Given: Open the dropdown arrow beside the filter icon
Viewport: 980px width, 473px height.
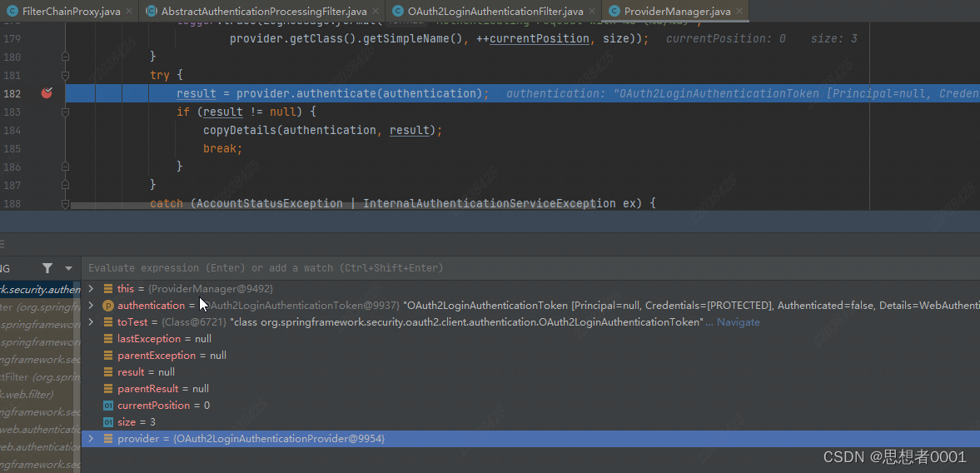Looking at the screenshot, I should pos(68,268).
